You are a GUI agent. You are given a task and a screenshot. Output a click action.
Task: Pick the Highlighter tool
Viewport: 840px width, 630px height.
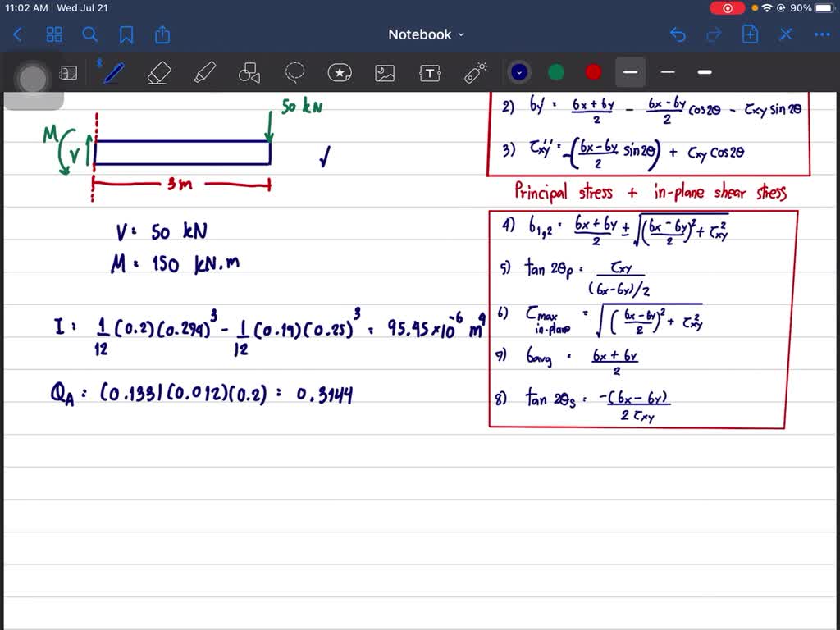click(203, 72)
